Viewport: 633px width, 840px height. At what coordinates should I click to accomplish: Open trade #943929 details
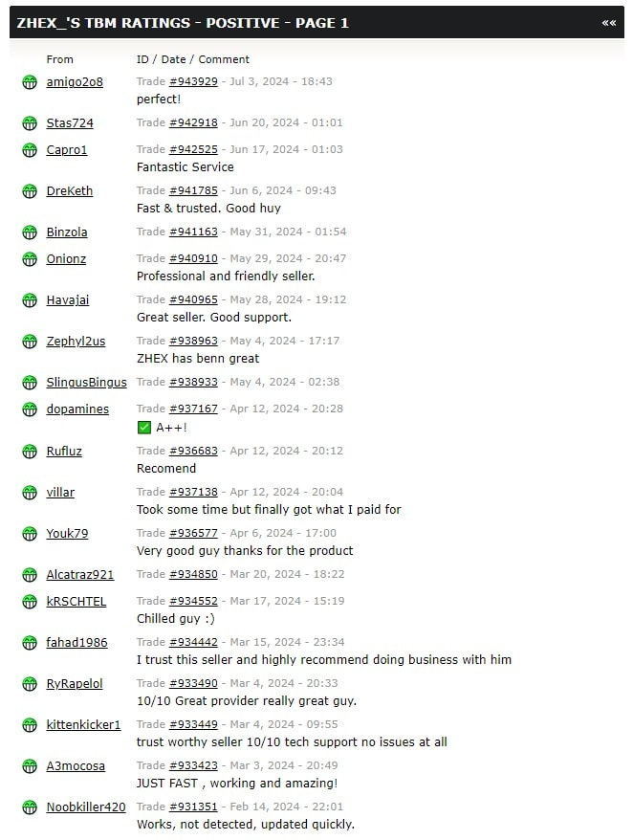coord(193,81)
